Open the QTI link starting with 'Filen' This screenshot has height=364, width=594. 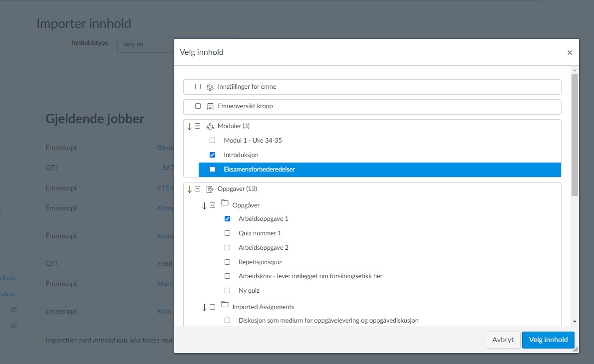165,263
